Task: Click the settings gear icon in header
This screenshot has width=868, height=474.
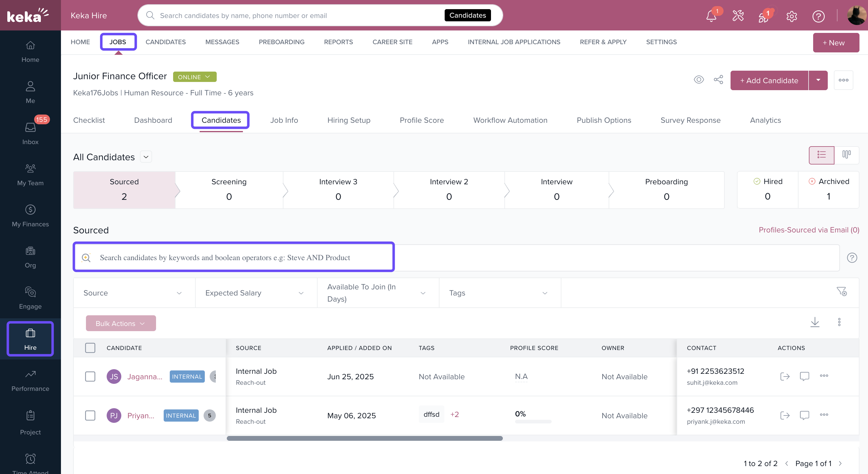Action: point(792,16)
